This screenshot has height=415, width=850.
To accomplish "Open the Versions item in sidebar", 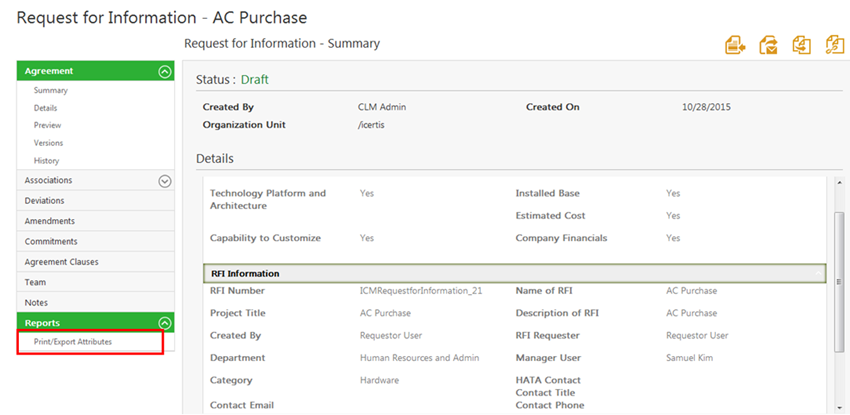I will pyautogui.click(x=48, y=143).
